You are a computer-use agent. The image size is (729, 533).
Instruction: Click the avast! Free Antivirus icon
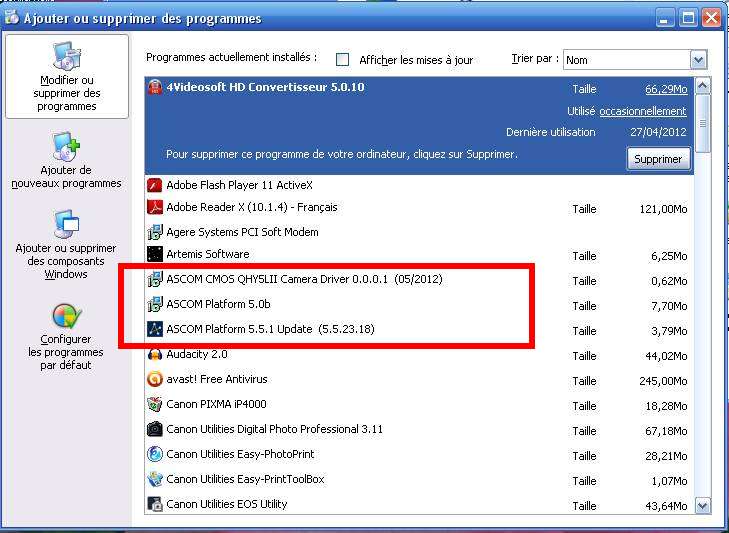(155, 379)
